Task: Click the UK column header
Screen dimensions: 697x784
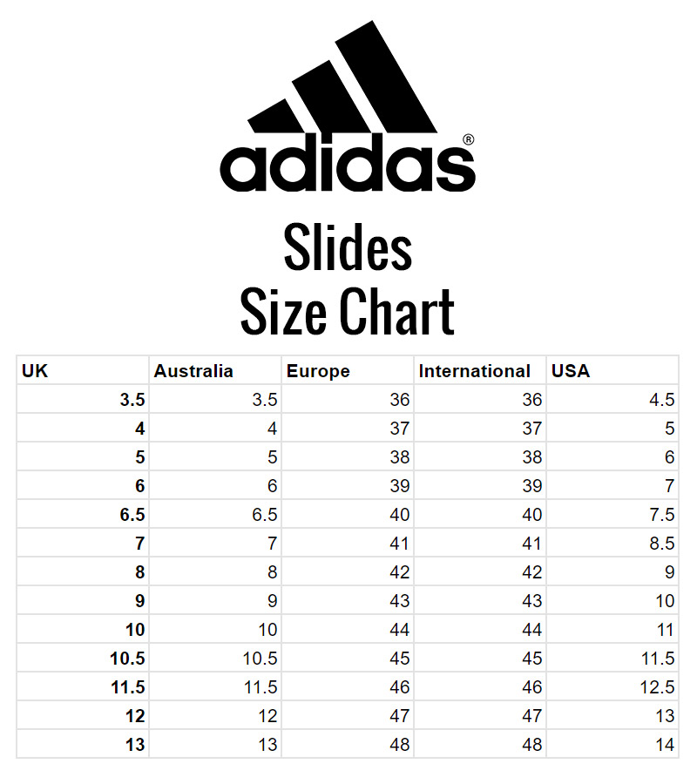Action: point(83,370)
